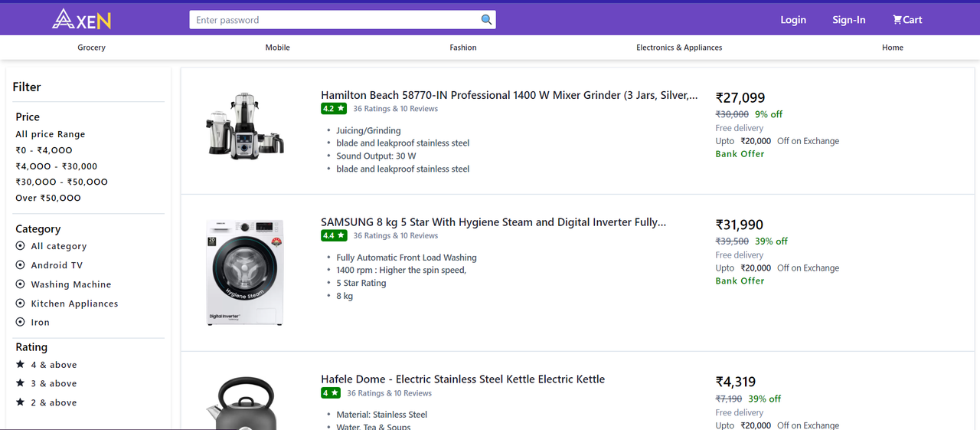This screenshot has height=430, width=980.
Task: Filter rating 3 & above
Action: point(54,383)
